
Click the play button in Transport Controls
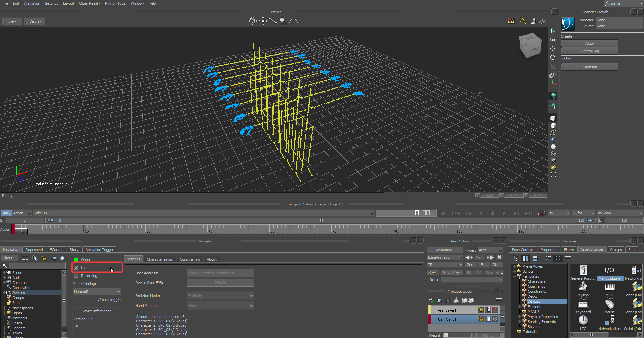[504, 213]
